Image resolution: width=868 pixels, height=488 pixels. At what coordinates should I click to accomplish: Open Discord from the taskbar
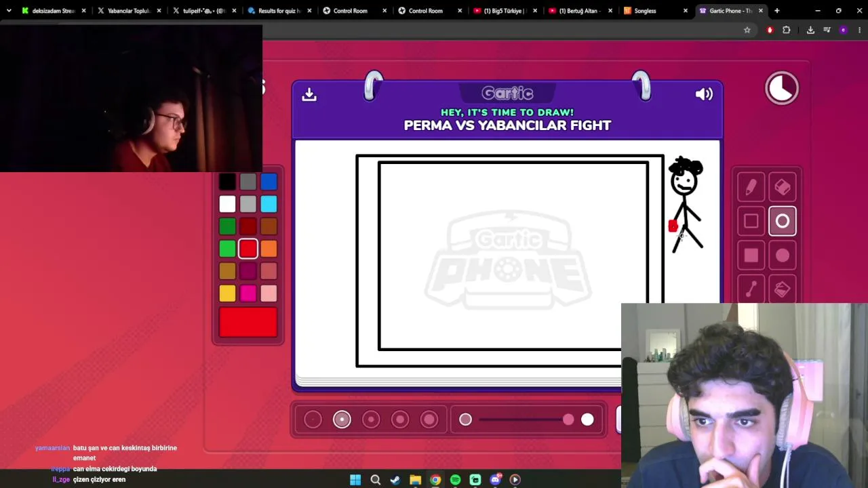495,480
